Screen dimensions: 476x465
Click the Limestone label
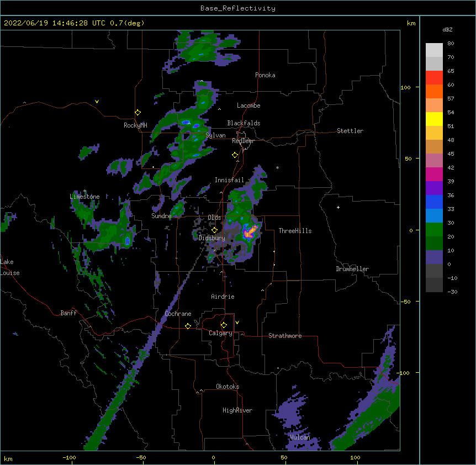(x=84, y=197)
